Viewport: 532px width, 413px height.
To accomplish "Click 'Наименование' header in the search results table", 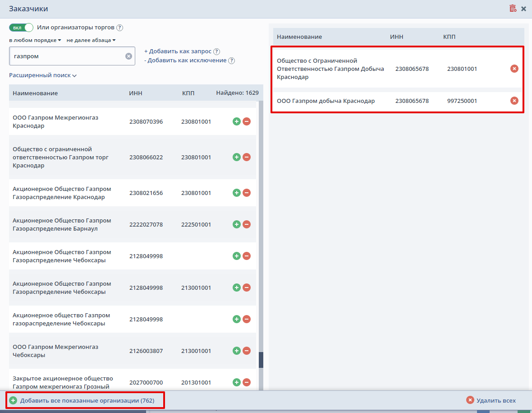I will coord(35,93).
